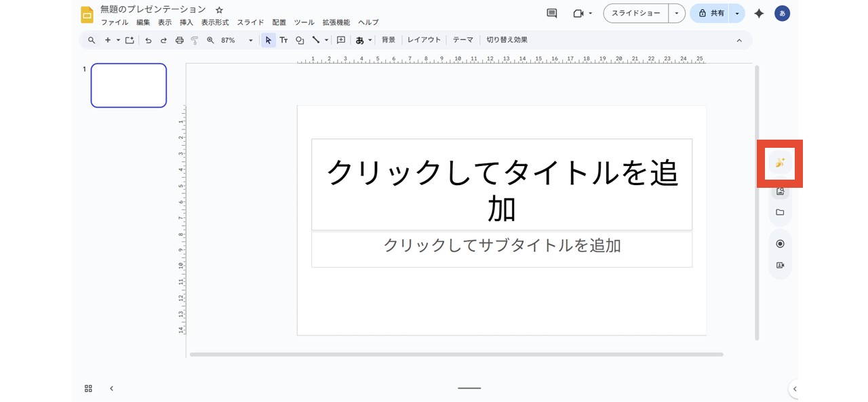Expand the スライドショー dropdown arrow
868x402 pixels.
(x=675, y=13)
